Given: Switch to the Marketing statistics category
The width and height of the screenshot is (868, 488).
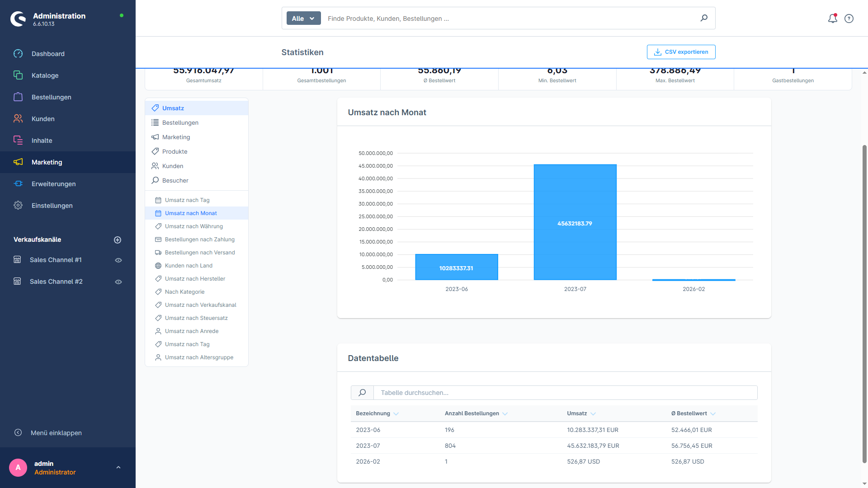Looking at the screenshot, I should [176, 137].
